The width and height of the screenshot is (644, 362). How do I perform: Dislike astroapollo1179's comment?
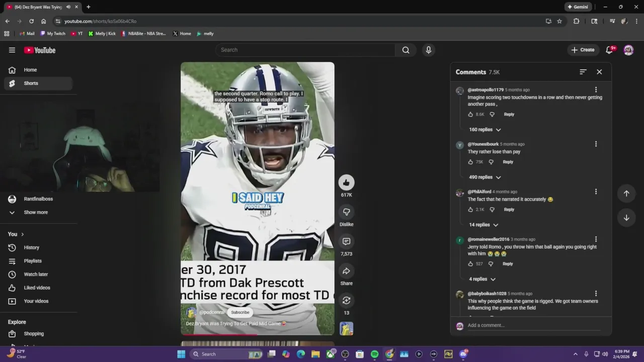[x=492, y=115]
